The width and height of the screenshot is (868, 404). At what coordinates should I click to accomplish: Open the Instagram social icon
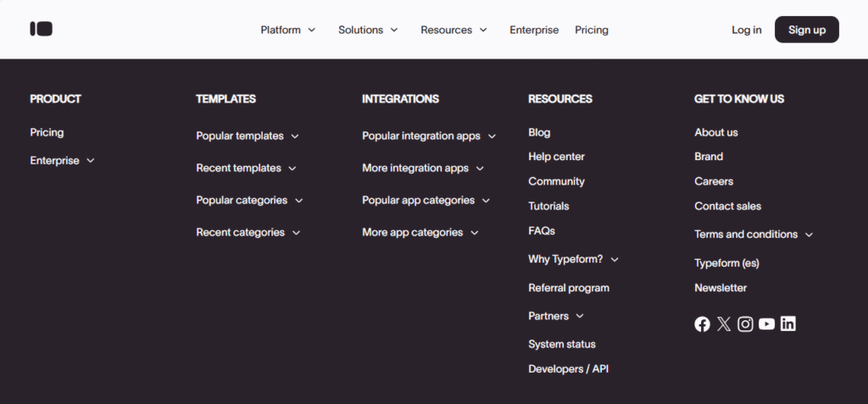[x=745, y=324]
